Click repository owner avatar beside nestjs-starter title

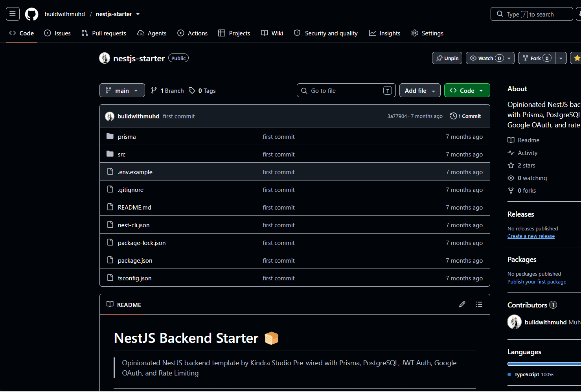[x=105, y=58]
